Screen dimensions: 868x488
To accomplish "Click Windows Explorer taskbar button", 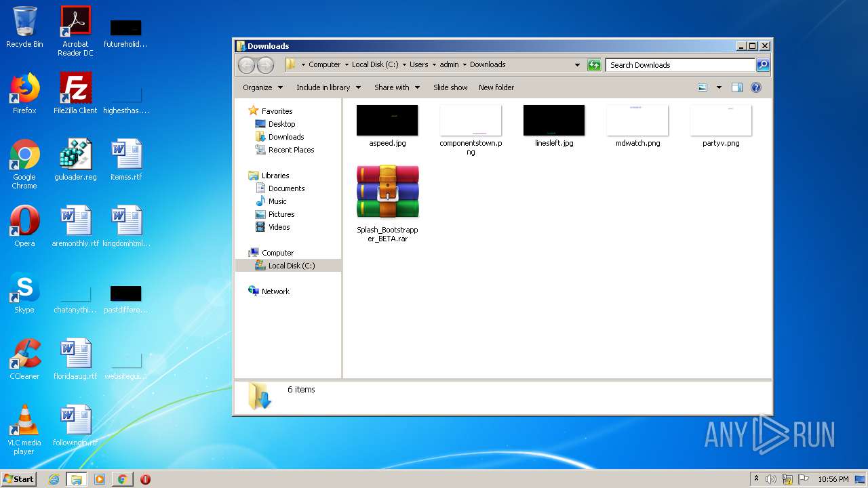I will (77, 479).
